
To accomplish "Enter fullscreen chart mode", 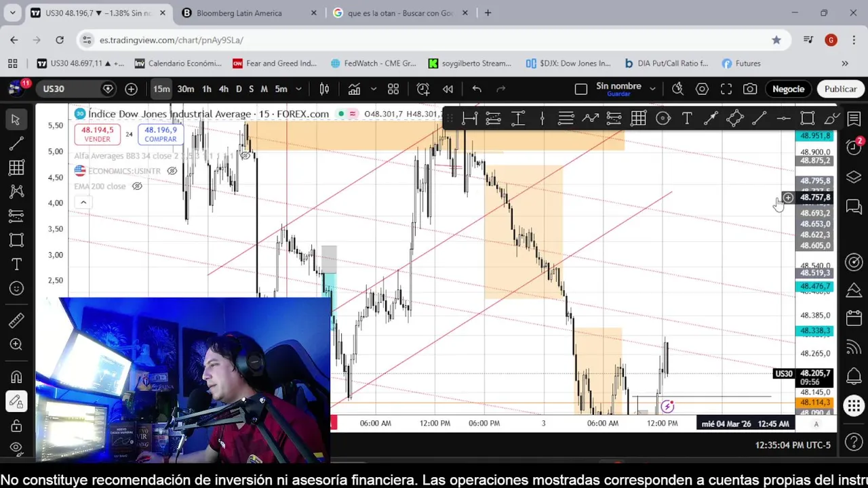I will [x=726, y=89].
